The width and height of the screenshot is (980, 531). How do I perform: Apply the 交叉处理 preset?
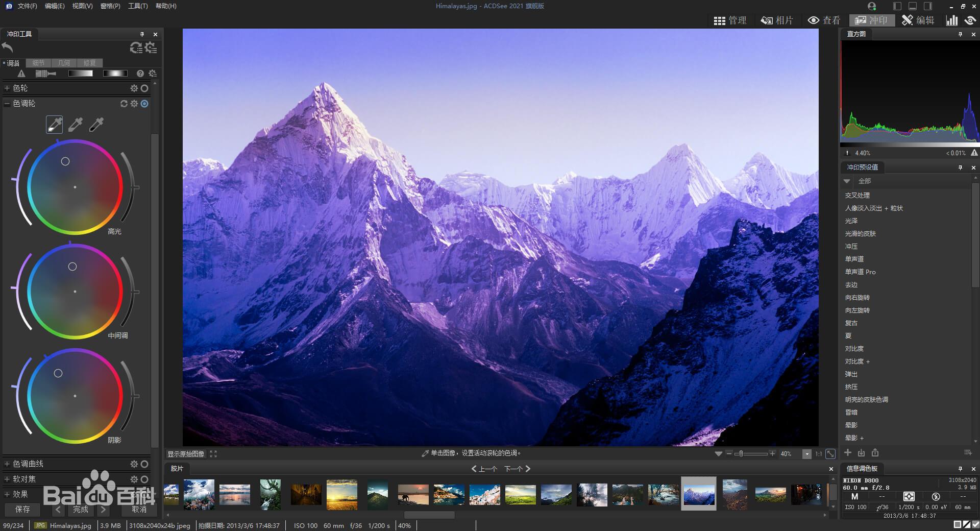[x=857, y=195]
